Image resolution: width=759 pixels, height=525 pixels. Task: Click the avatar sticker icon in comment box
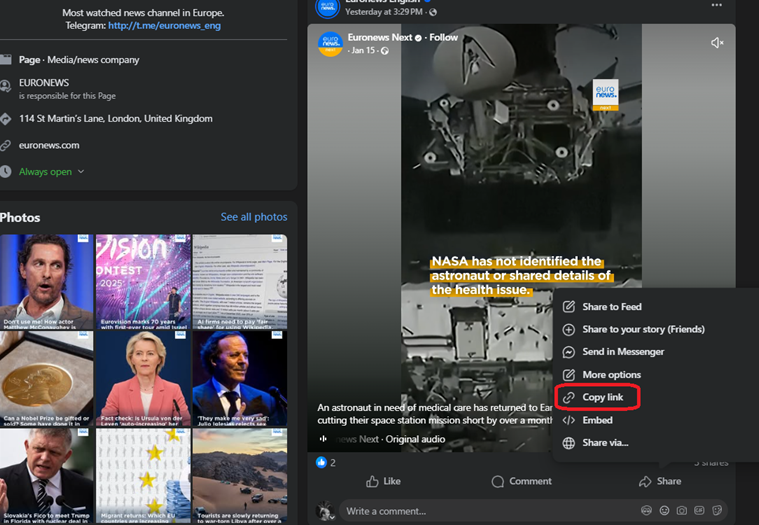647,511
